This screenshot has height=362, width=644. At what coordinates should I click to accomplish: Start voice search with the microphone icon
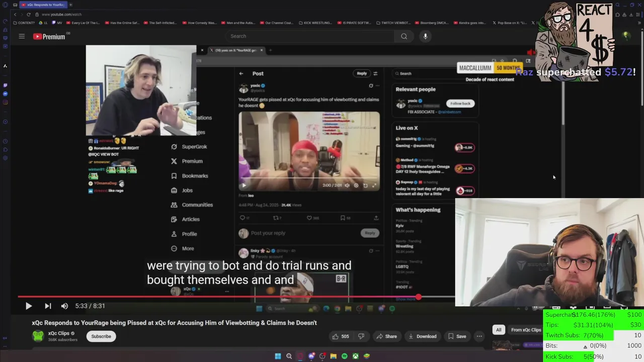425,36
